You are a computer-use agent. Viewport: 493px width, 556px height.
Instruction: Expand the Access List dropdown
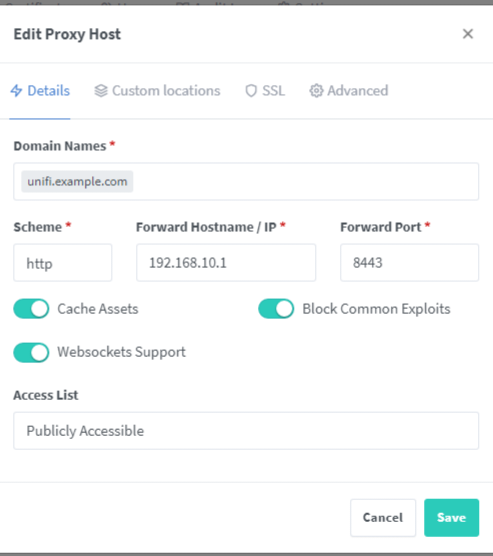[246, 431]
